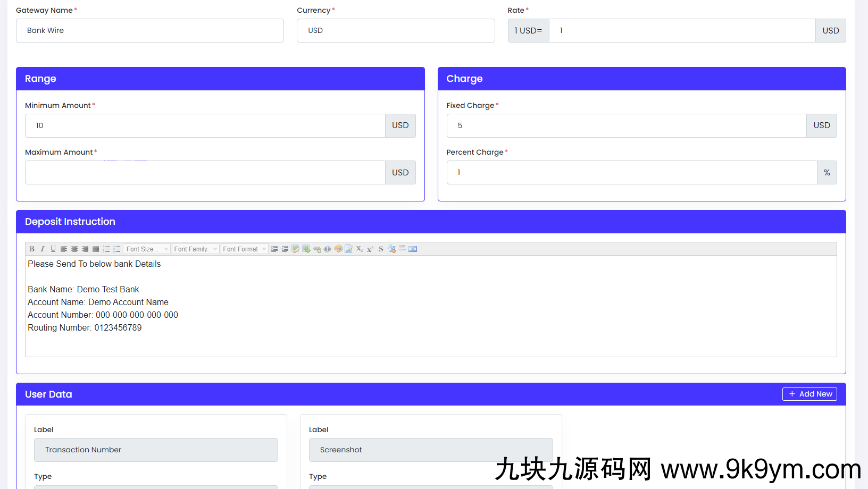The height and width of the screenshot is (489, 868).
Task: Center align the deposit instruction text
Action: pos(74,249)
